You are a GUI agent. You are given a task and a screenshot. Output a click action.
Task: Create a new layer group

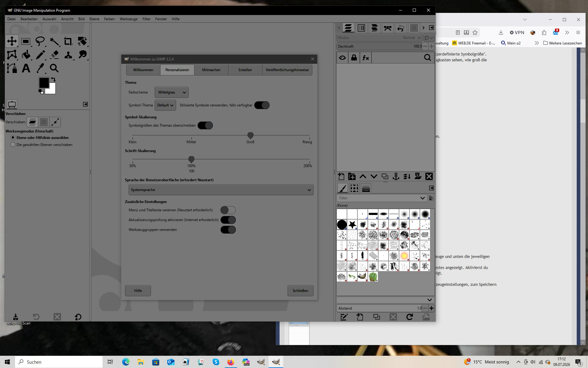coord(352,176)
